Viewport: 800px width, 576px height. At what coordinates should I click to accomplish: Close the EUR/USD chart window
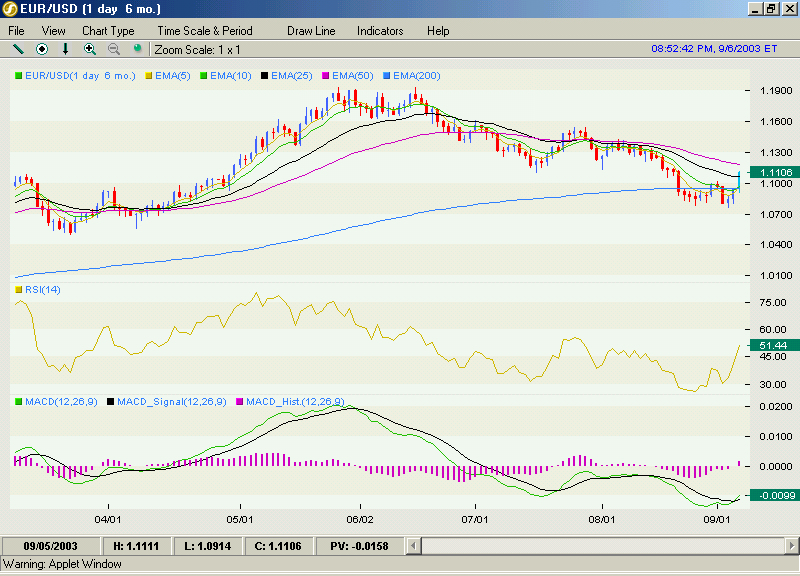789,9
